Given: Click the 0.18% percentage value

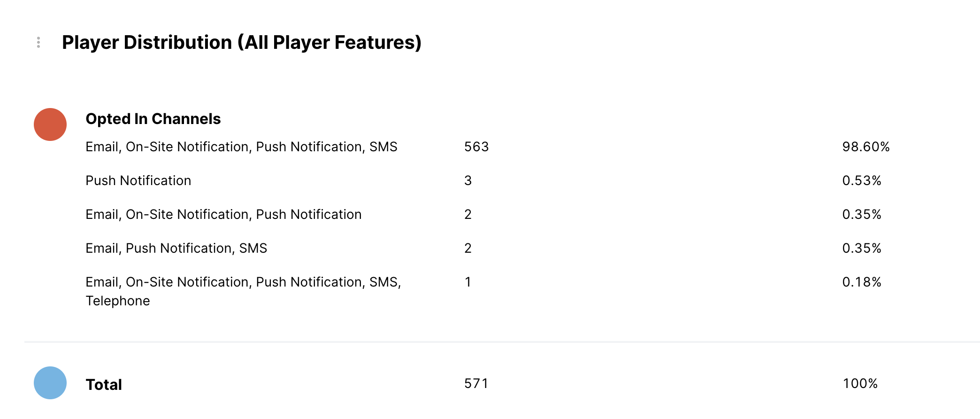Looking at the screenshot, I should pyautogui.click(x=861, y=282).
